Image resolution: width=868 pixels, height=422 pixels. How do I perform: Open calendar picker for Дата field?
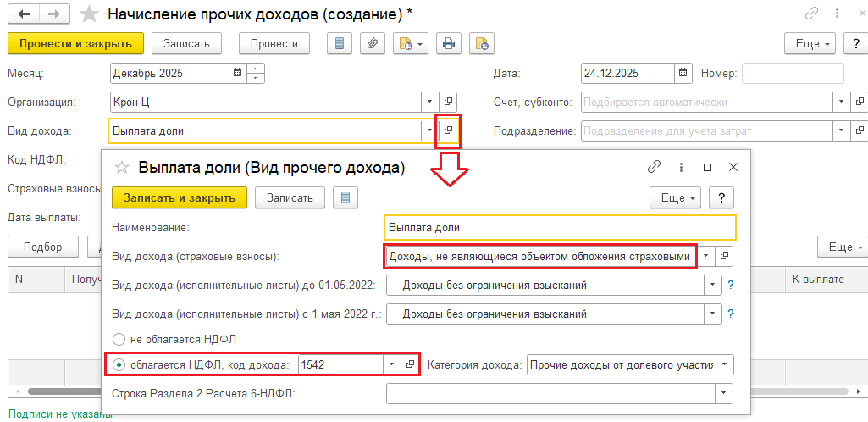point(683,73)
